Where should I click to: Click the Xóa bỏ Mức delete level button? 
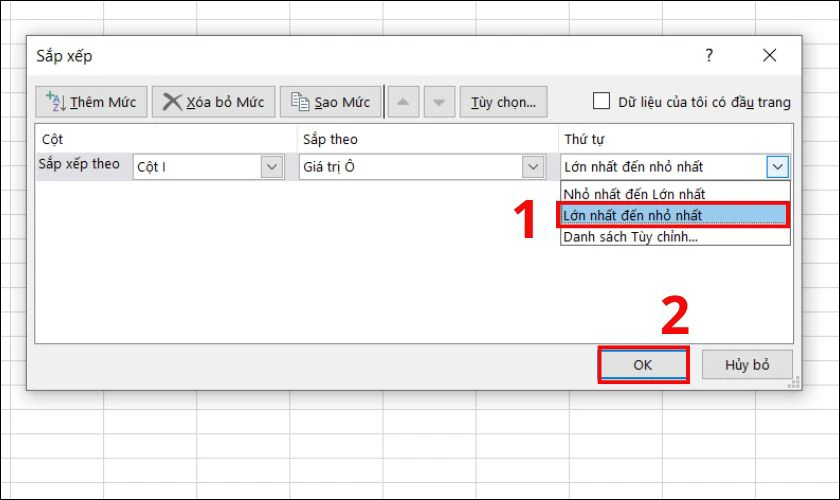213,102
